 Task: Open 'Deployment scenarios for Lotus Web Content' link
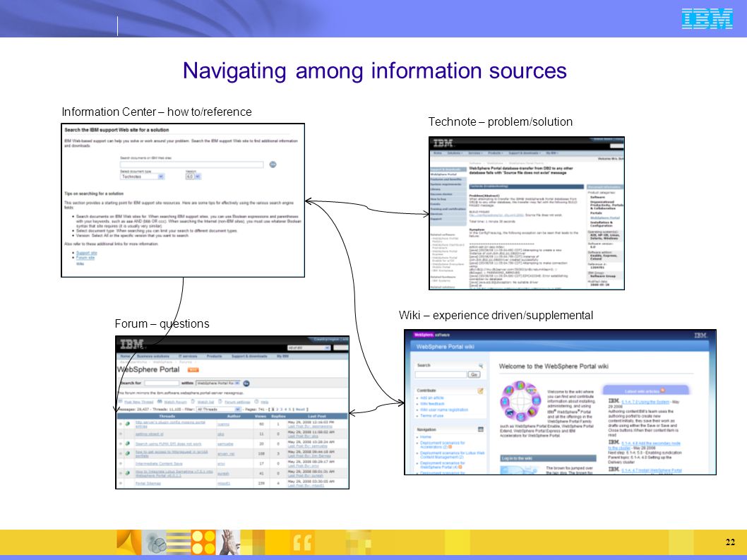click(452, 455)
